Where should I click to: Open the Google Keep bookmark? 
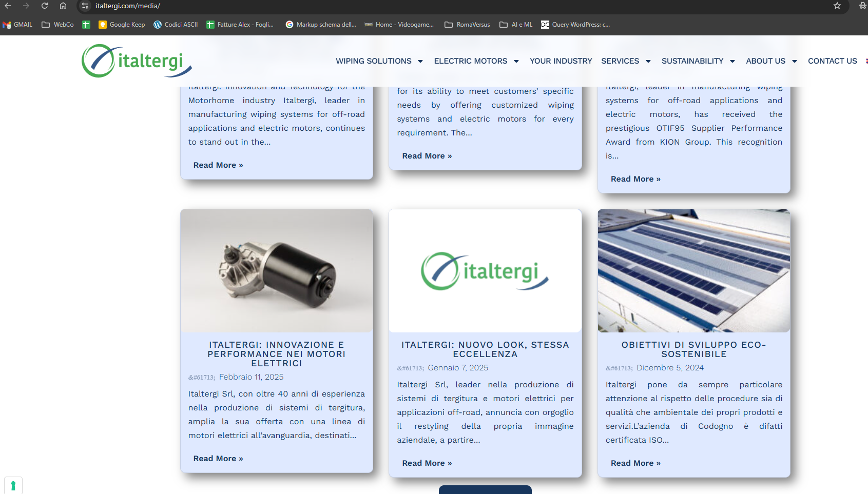pyautogui.click(x=122, y=25)
